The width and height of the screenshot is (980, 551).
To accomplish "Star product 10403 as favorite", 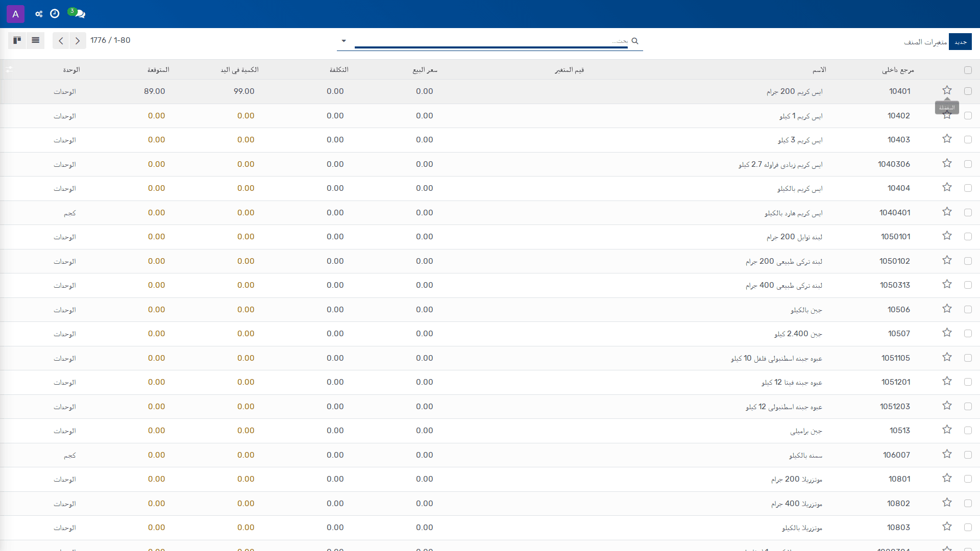I will click(x=947, y=139).
